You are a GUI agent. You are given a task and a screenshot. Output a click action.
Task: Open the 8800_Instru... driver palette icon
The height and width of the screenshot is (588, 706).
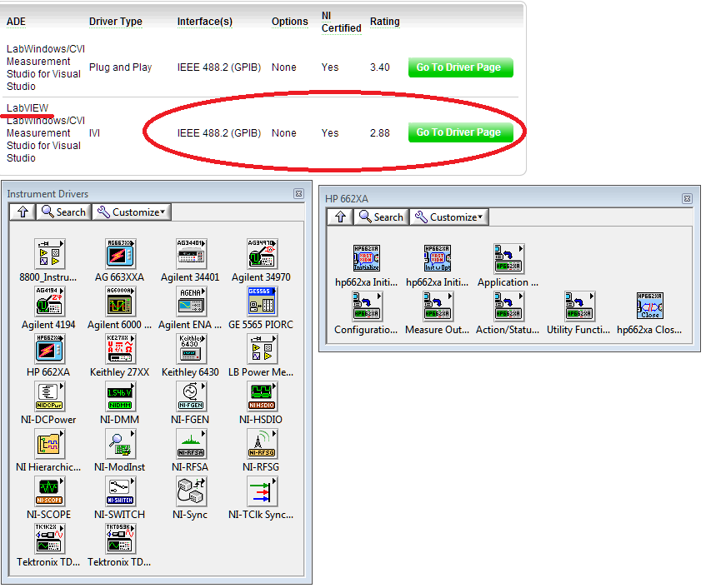[49, 254]
